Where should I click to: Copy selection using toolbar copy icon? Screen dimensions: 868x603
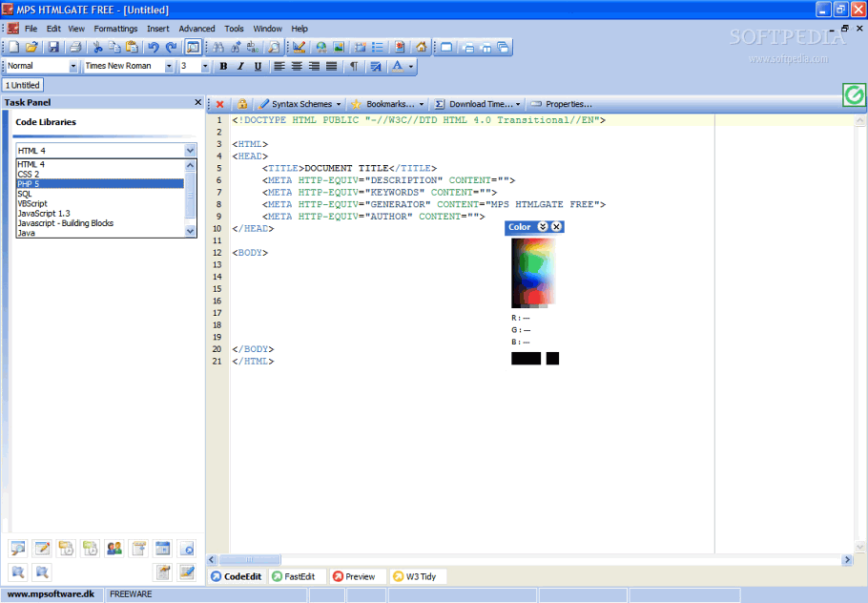(x=114, y=47)
